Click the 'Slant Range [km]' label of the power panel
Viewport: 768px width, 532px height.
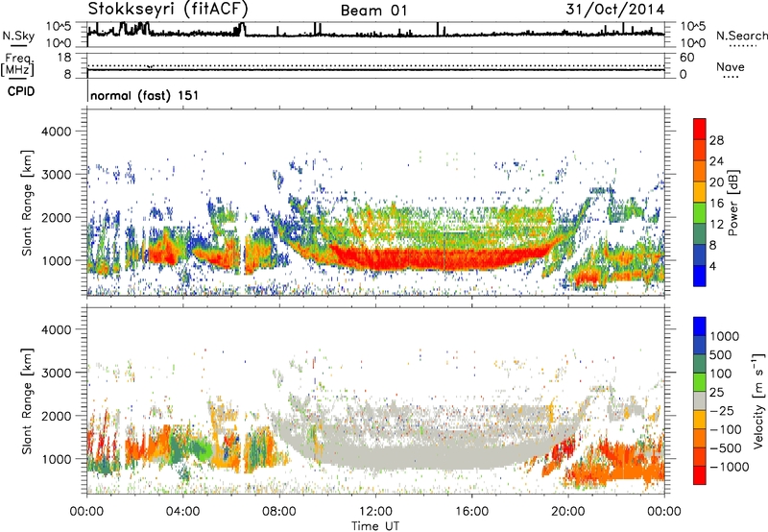tap(27, 203)
